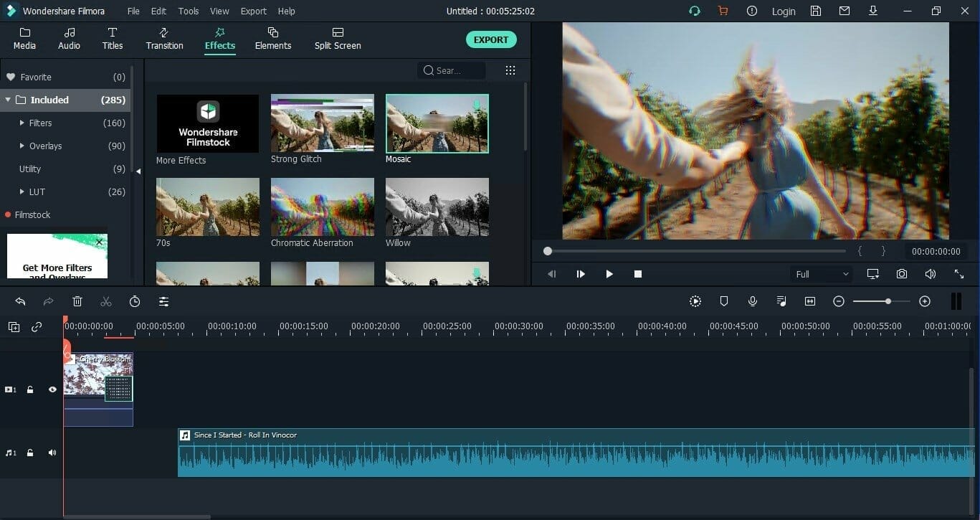The image size is (980, 520).
Task: Collapse the Included folder
Action: click(9, 100)
